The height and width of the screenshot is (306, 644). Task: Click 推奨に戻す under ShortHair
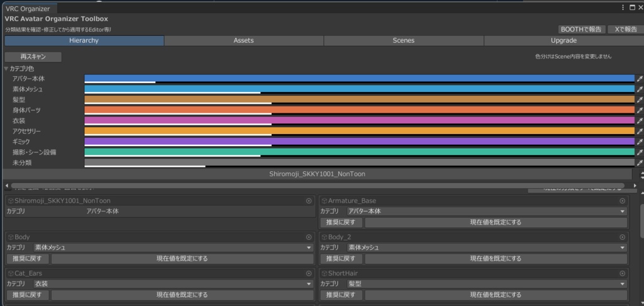point(341,295)
